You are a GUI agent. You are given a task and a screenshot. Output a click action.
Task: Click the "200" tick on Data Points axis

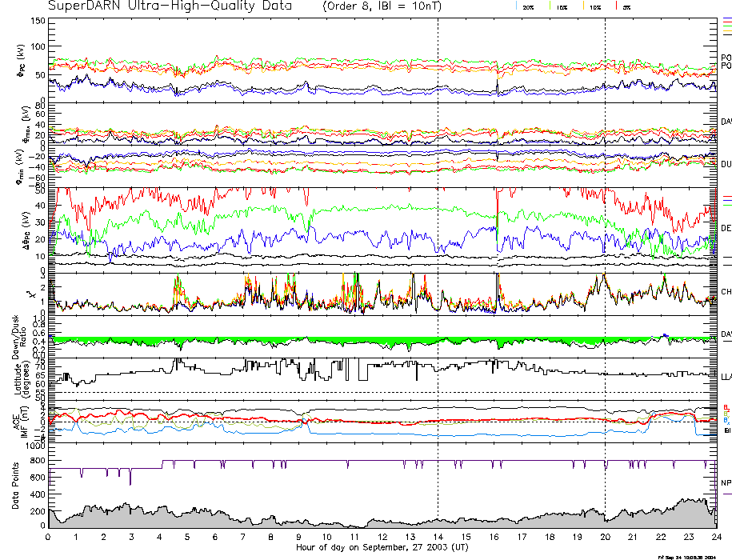38,511
